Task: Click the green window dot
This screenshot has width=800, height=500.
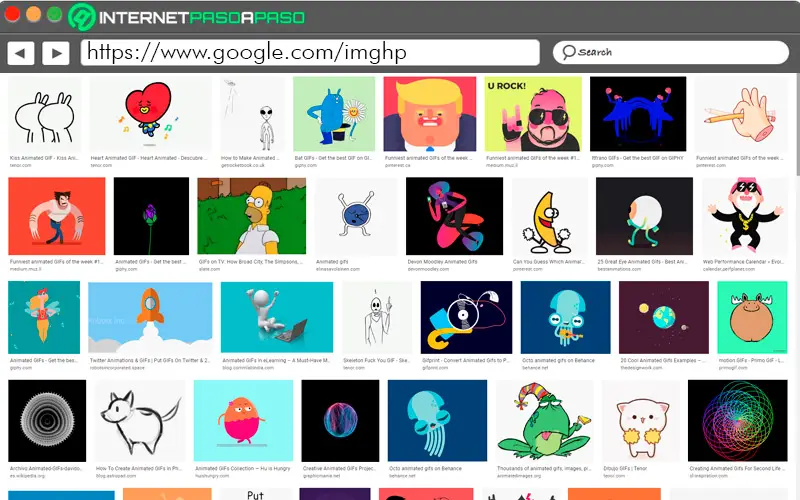Action: click(x=55, y=14)
